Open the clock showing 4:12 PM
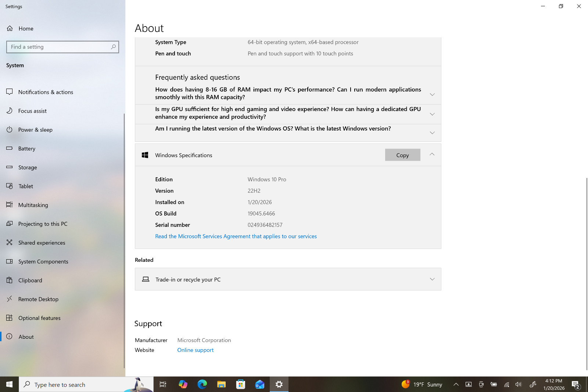The image size is (588, 392). tap(554, 384)
